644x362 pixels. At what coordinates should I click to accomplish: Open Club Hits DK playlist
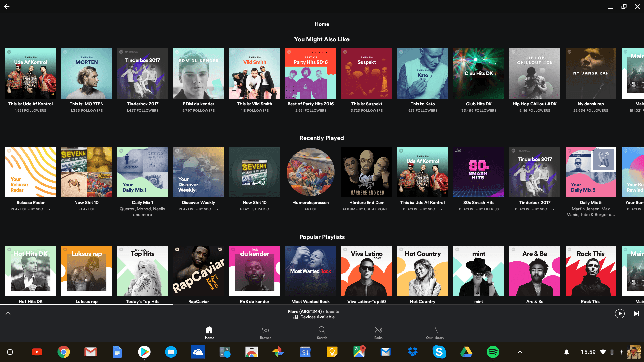coord(479,73)
